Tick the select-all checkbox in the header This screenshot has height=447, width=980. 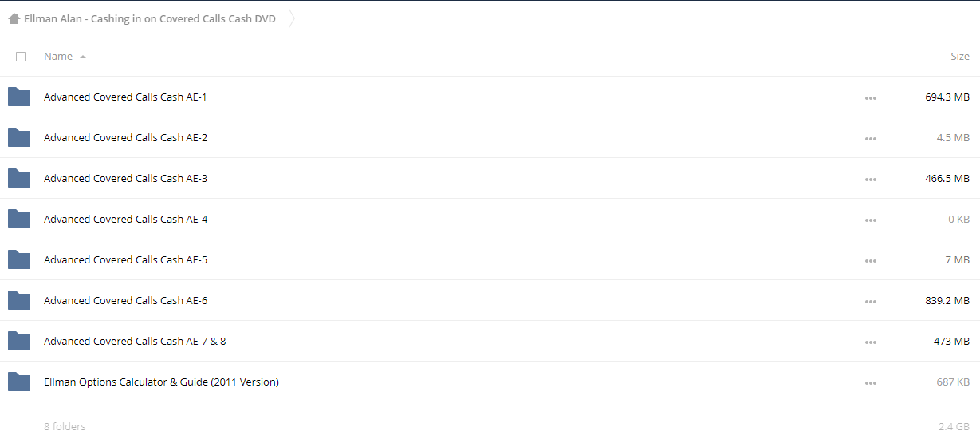pos(21,57)
